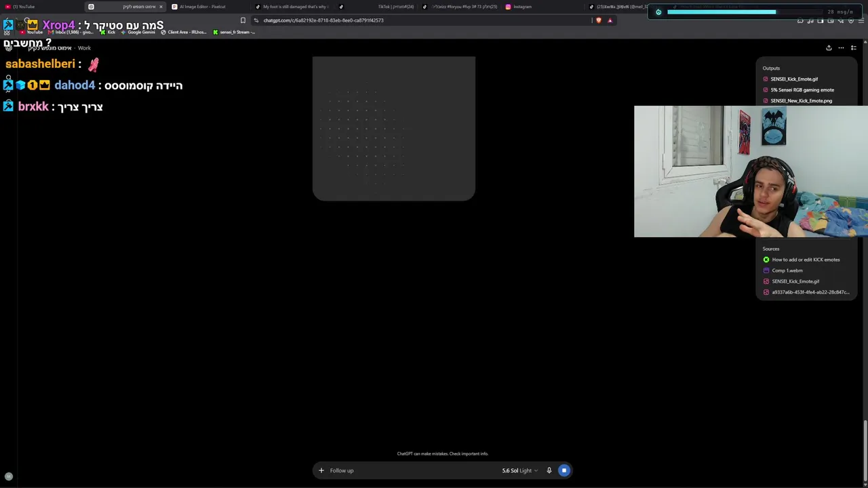Open the How to add or edit KICK emotes source
The image size is (868, 488).
click(x=806, y=260)
